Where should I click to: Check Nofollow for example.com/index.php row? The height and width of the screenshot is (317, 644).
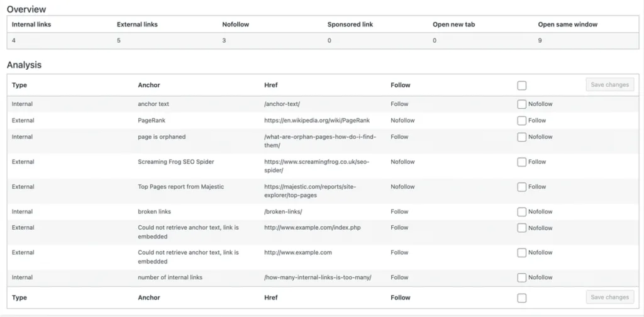click(521, 228)
